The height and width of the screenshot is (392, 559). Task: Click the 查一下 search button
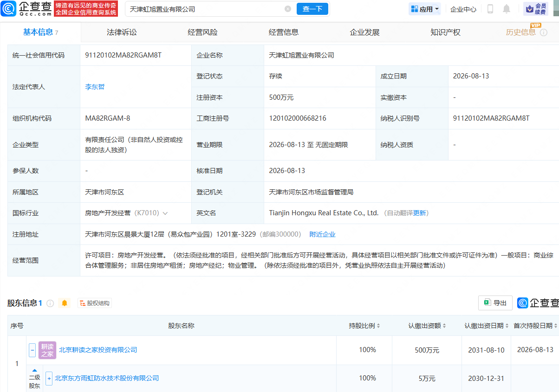point(312,9)
